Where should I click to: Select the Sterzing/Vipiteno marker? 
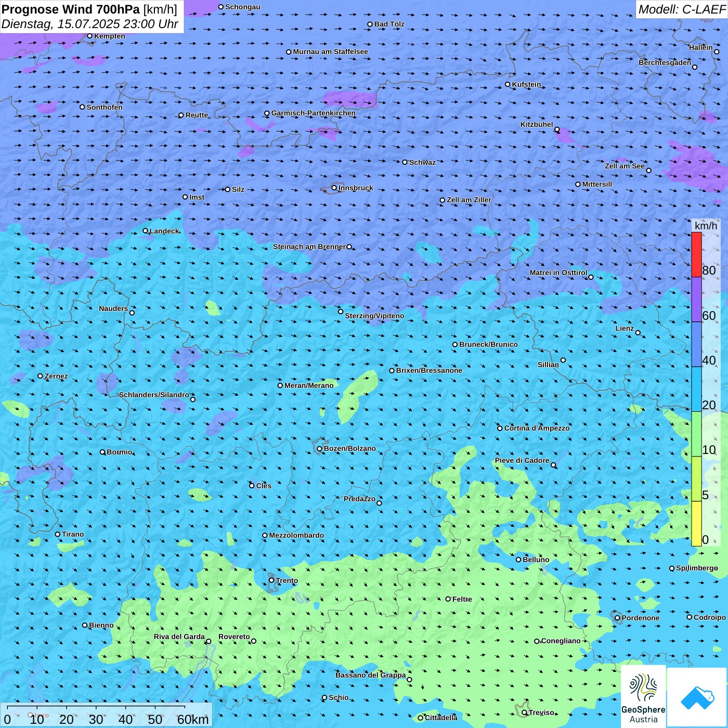tap(341, 311)
